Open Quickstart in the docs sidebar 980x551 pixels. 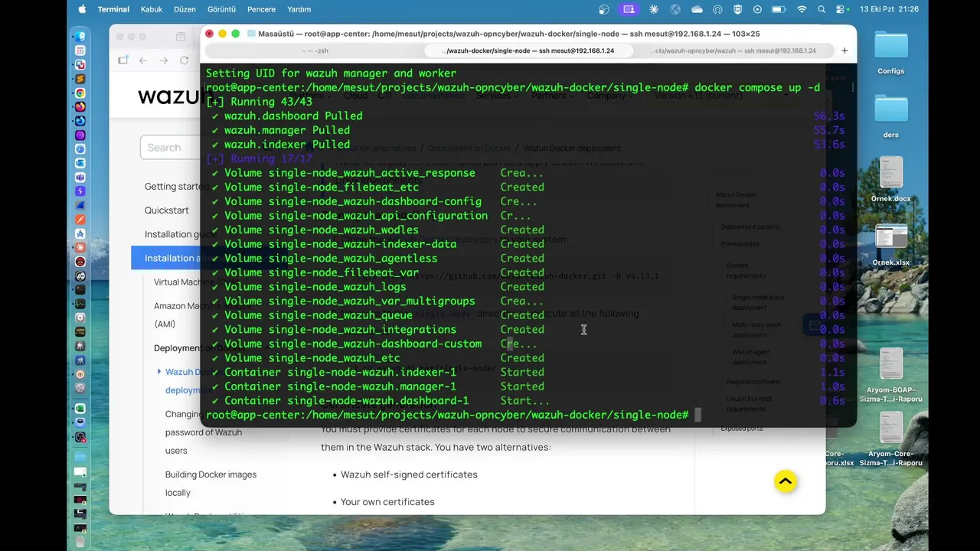point(166,210)
